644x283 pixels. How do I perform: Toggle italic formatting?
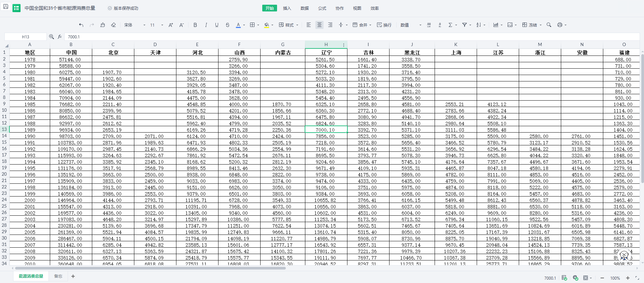click(x=206, y=25)
